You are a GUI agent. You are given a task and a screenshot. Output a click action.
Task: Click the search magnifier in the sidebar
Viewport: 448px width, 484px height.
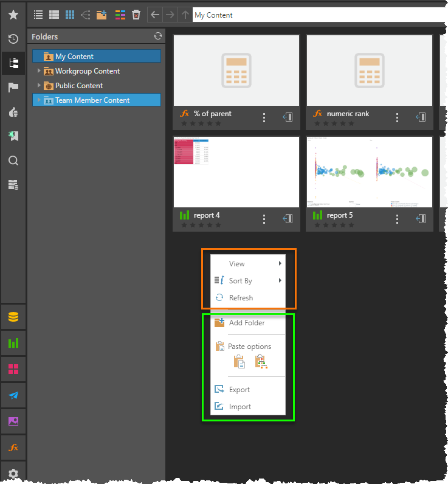click(13, 161)
